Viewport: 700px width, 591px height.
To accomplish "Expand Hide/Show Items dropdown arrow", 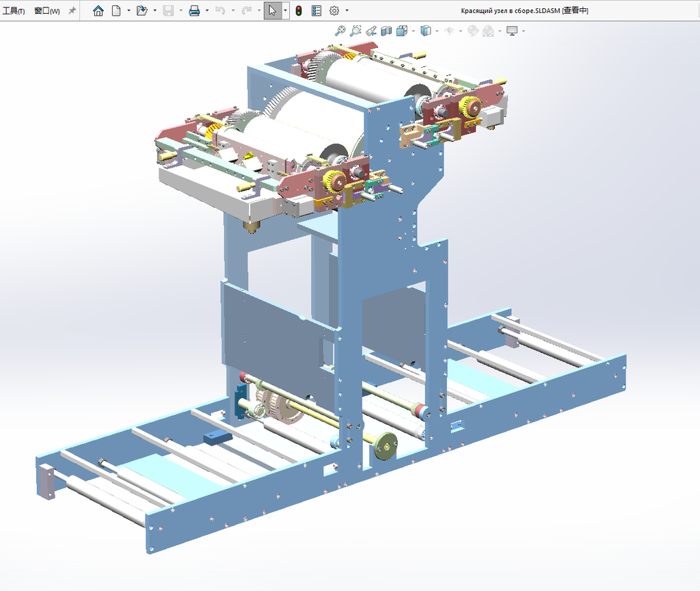I will tap(461, 31).
